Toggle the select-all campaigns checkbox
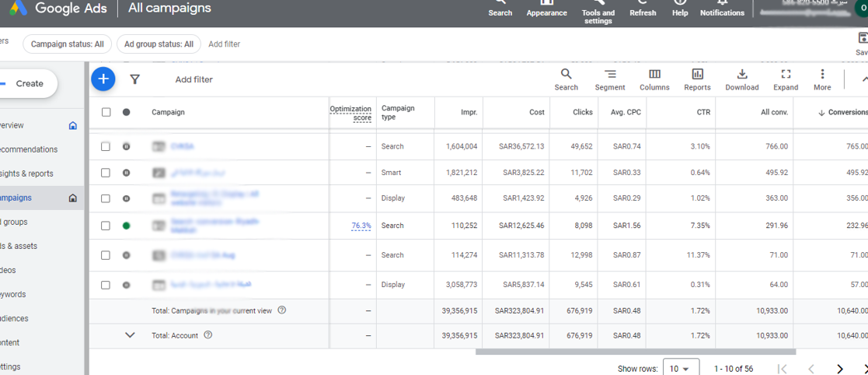Image resolution: width=868 pixels, height=375 pixels. tap(106, 112)
